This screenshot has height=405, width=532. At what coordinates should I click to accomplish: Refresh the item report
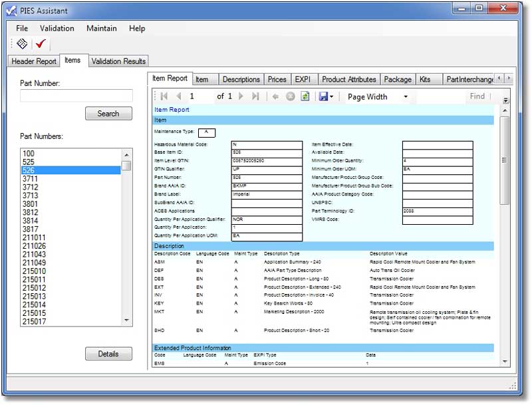click(305, 96)
